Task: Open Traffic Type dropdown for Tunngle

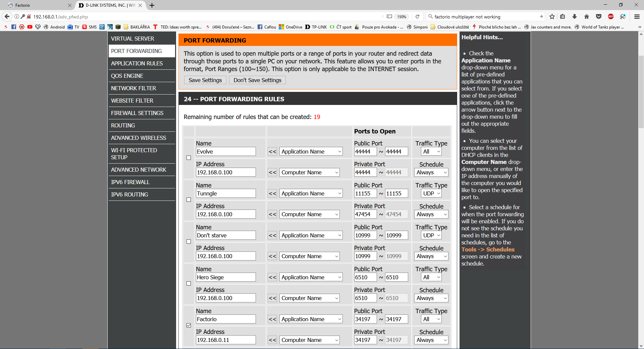Action: coord(431,193)
